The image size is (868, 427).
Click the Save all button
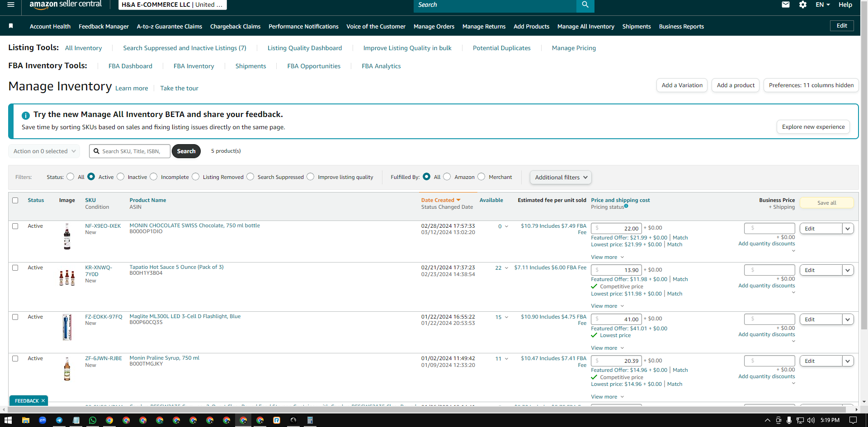(x=827, y=203)
